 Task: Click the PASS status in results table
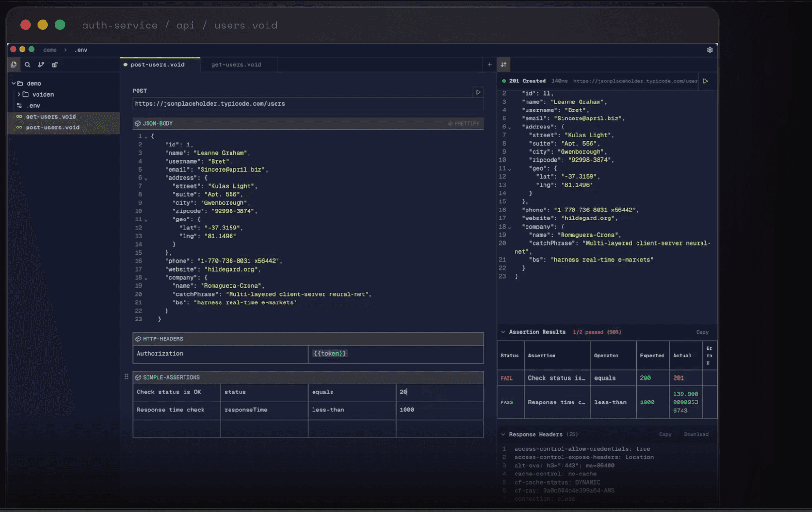507,402
